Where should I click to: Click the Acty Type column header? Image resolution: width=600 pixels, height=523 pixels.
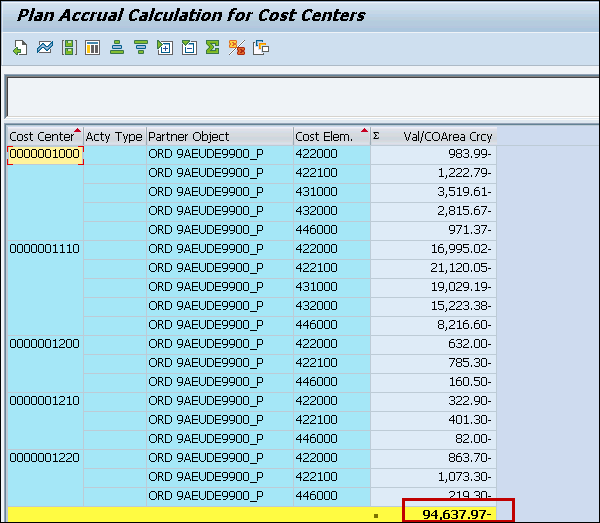[114, 136]
